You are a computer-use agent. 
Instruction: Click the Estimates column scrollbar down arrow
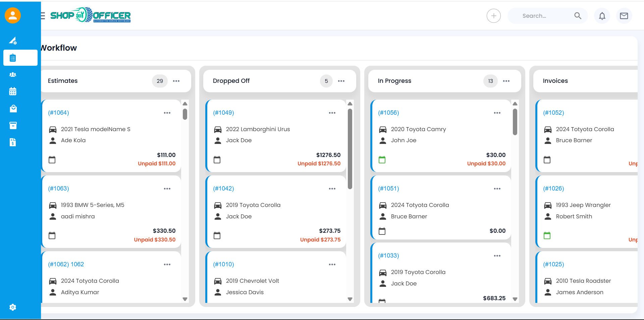tap(185, 299)
